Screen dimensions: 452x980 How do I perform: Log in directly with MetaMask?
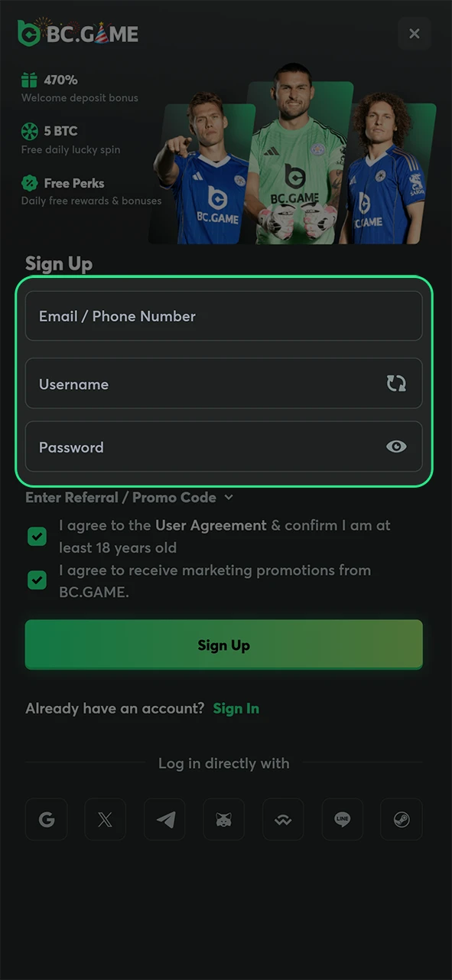tap(223, 819)
